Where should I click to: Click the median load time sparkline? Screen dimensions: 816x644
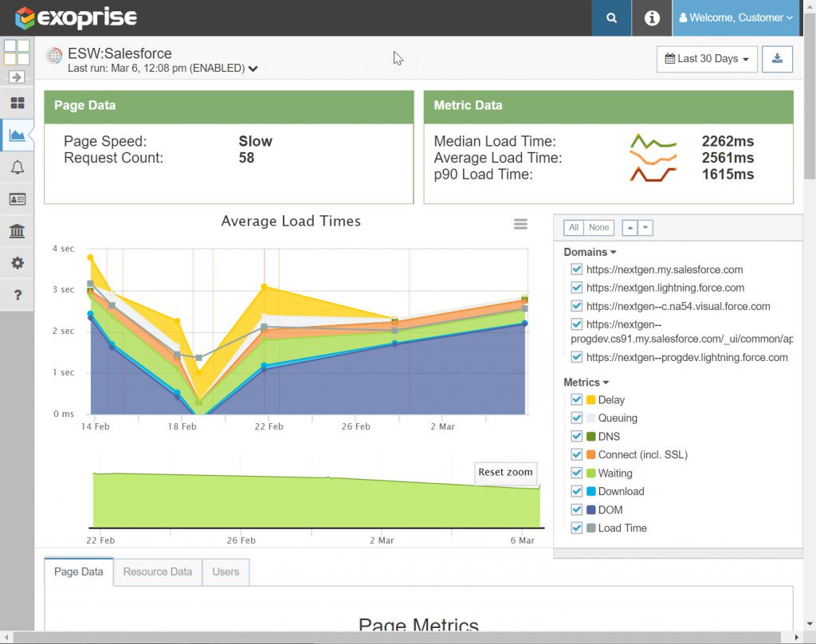click(x=653, y=141)
